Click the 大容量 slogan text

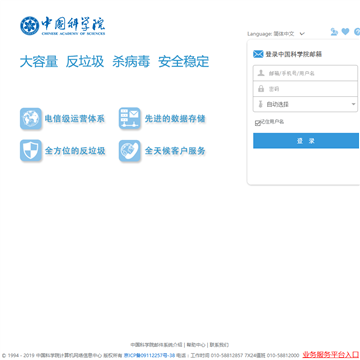tap(39, 62)
